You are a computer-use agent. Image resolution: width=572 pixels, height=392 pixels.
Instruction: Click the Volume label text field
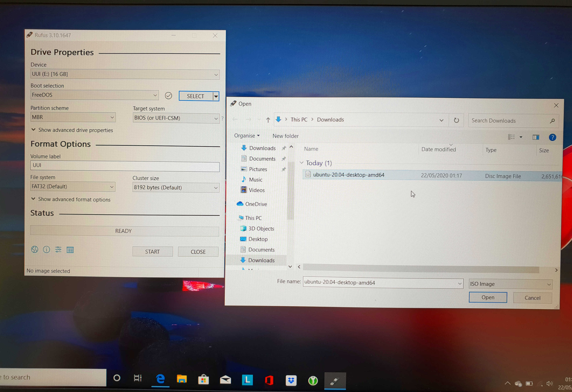(125, 165)
